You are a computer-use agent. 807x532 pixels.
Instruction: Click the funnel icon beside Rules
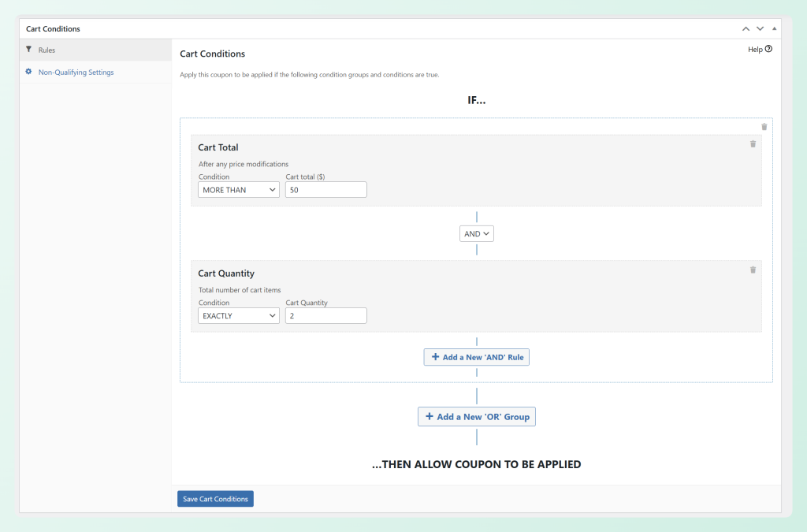coord(29,50)
